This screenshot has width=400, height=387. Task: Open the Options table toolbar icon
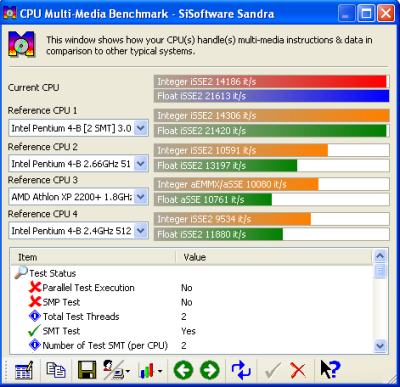point(23,370)
